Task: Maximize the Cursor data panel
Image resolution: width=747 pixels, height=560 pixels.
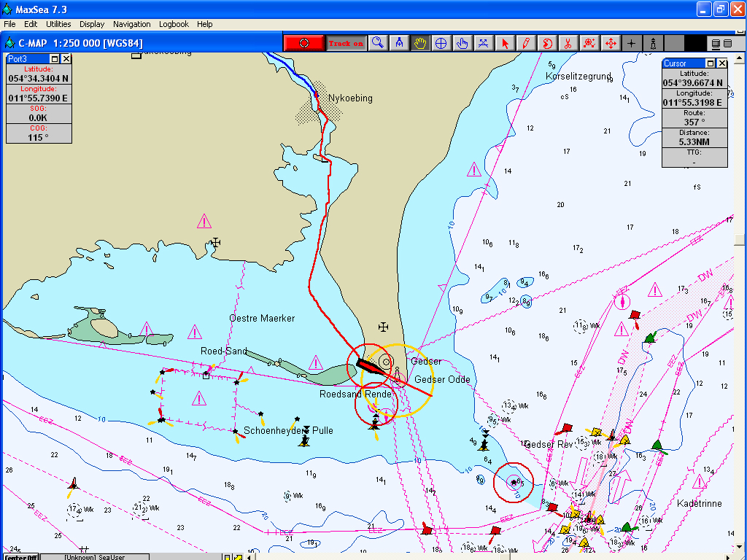Action: [711, 63]
